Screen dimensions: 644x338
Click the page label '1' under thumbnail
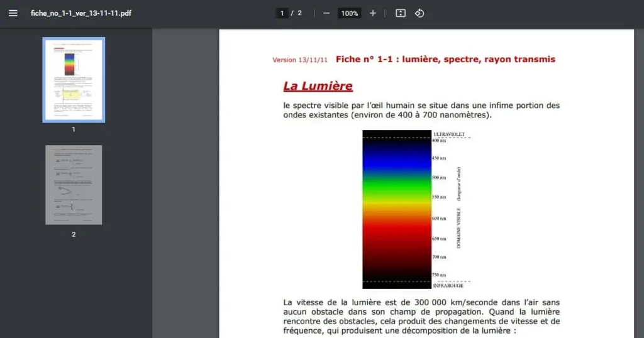point(74,129)
